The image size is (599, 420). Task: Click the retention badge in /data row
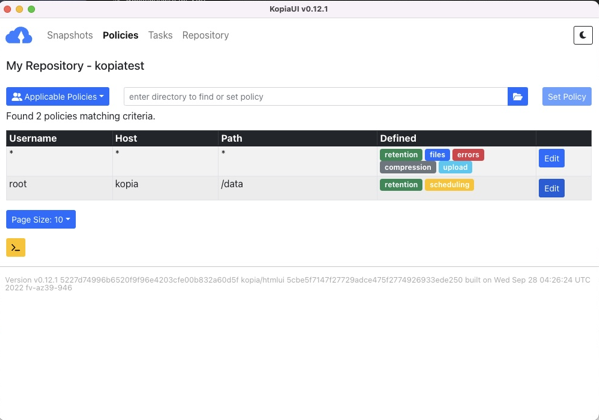[401, 185]
